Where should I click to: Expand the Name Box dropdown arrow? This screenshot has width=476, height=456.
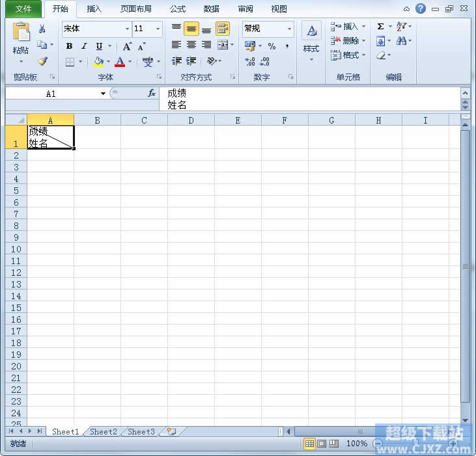(x=104, y=94)
